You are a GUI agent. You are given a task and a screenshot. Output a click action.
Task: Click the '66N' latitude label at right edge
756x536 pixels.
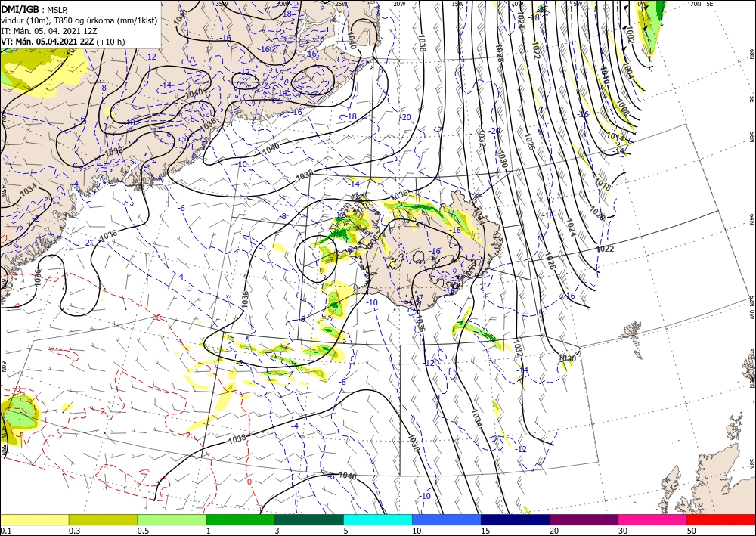tap(751, 138)
